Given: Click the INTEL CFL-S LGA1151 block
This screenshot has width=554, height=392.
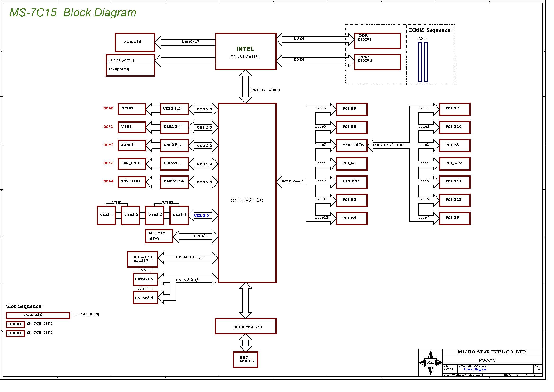Looking at the screenshot, I should [246, 51].
